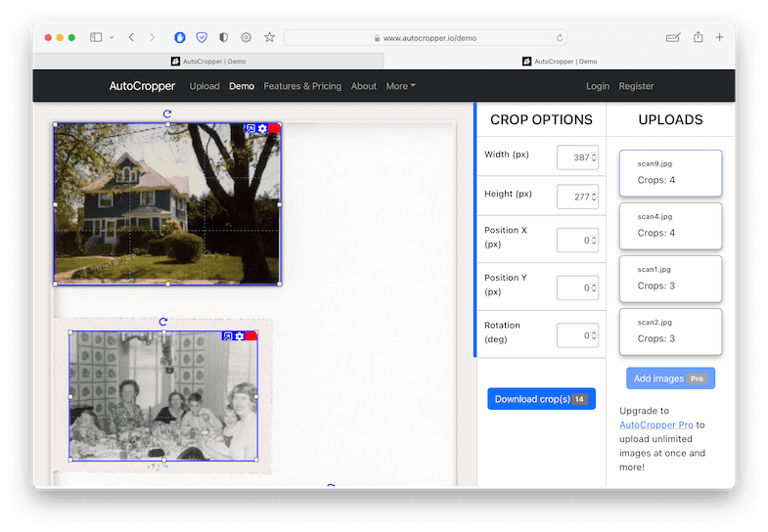Click the www.autocropper.io/demo address bar

426,38
